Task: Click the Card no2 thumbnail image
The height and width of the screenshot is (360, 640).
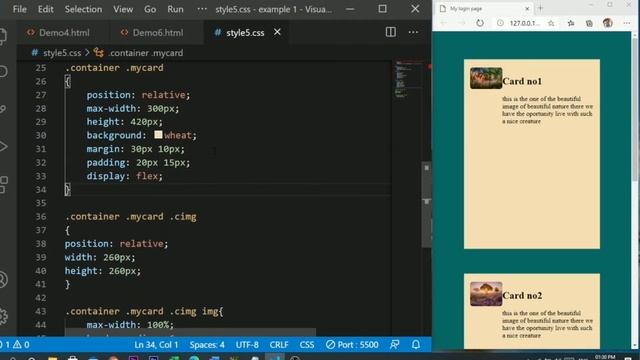Action: [x=486, y=293]
